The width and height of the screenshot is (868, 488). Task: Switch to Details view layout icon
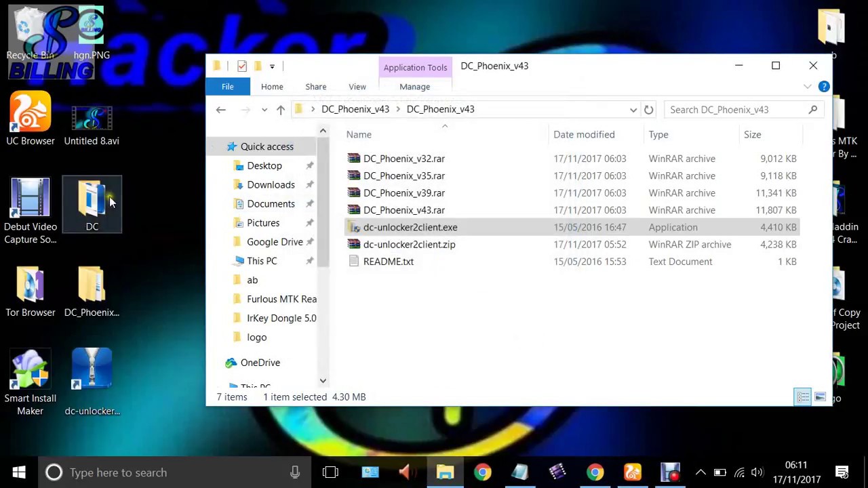coord(803,396)
